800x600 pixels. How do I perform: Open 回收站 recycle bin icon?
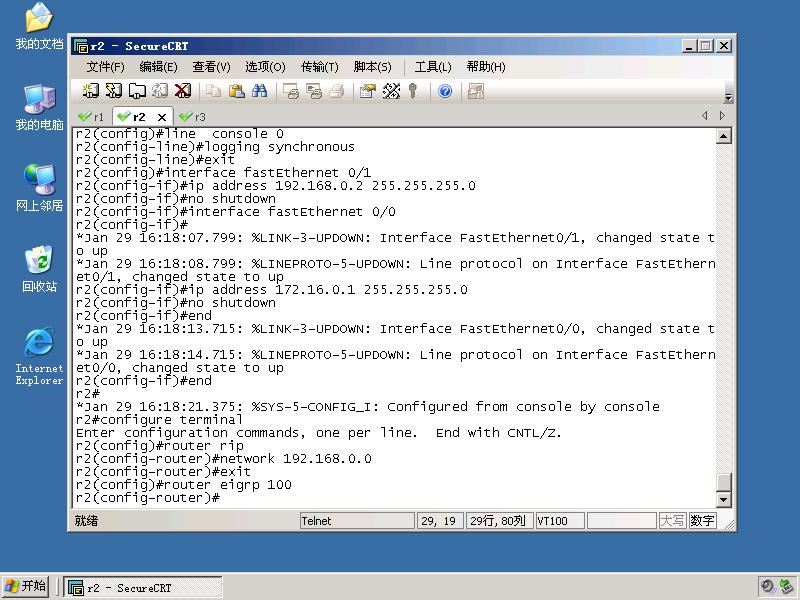[x=39, y=269]
